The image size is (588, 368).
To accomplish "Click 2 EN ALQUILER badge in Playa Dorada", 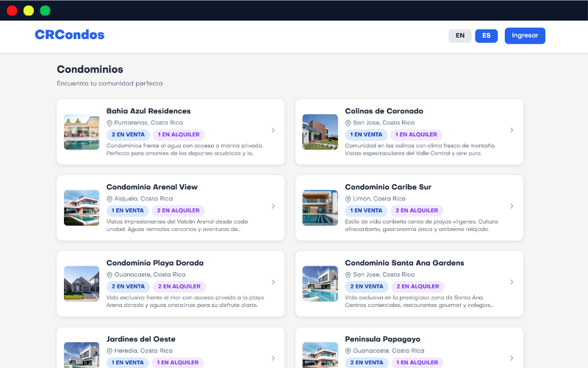I will tap(179, 286).
